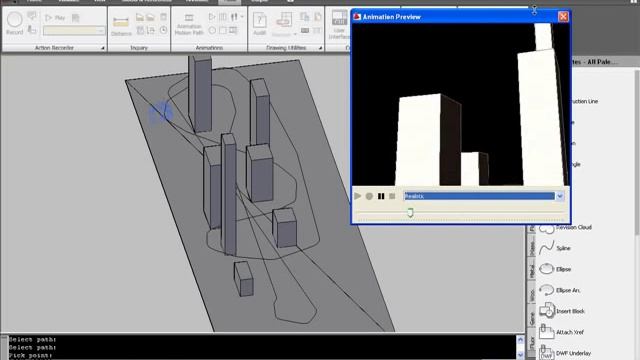The height and width of the screenshot is (360, 640).
Task: Expand the Action Recorder panel arrow
Action: 102,48
